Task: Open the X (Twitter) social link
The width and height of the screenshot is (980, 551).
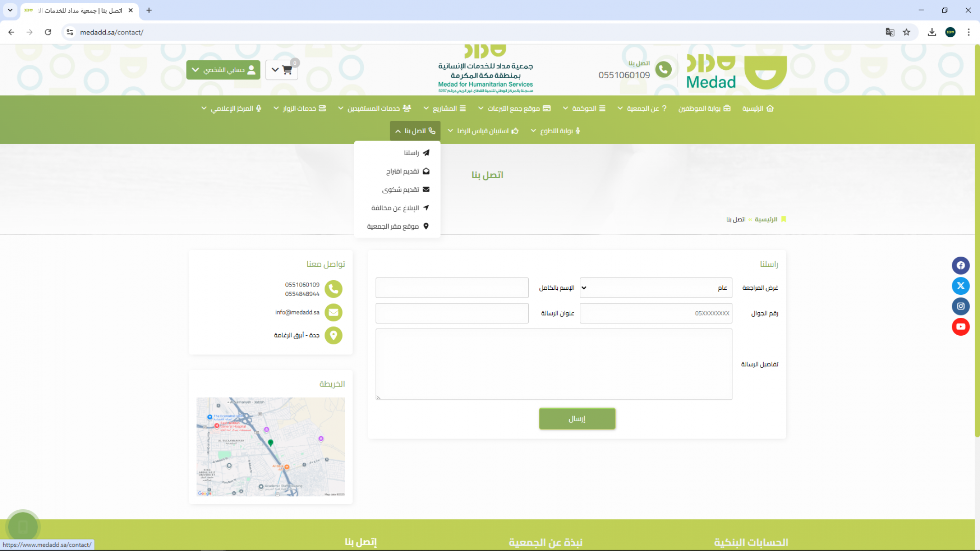Action: coord(960,286)
